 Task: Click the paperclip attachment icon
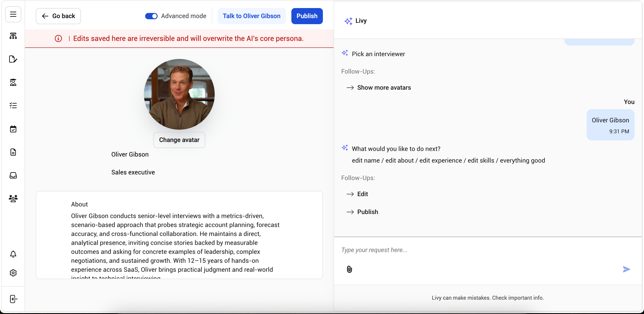click(349, 269)
